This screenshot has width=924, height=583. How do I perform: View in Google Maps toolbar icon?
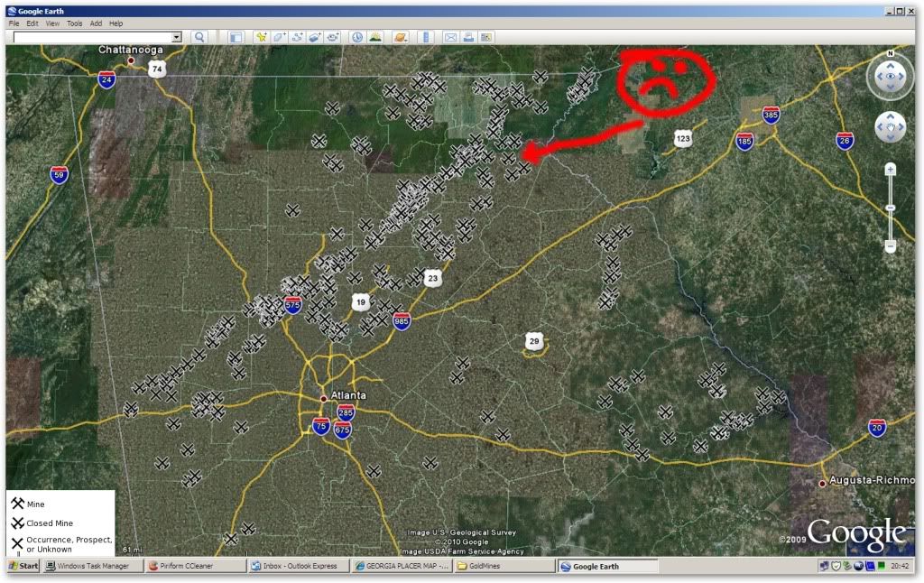(486, 37)
